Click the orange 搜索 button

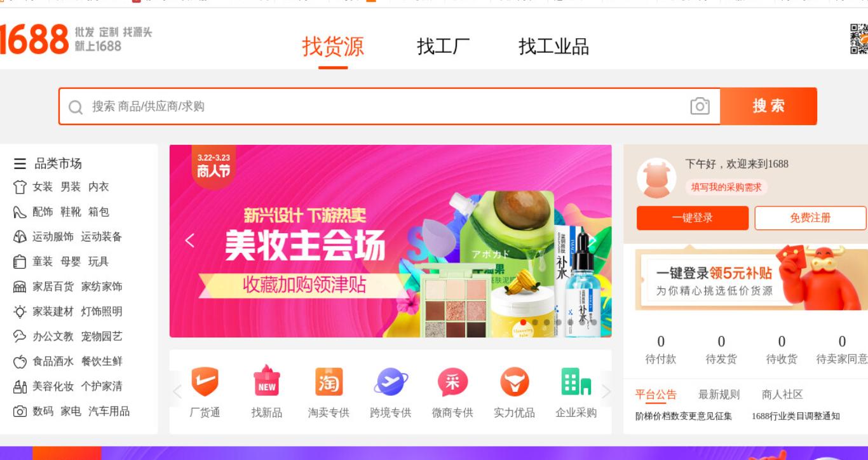(768, 106)
